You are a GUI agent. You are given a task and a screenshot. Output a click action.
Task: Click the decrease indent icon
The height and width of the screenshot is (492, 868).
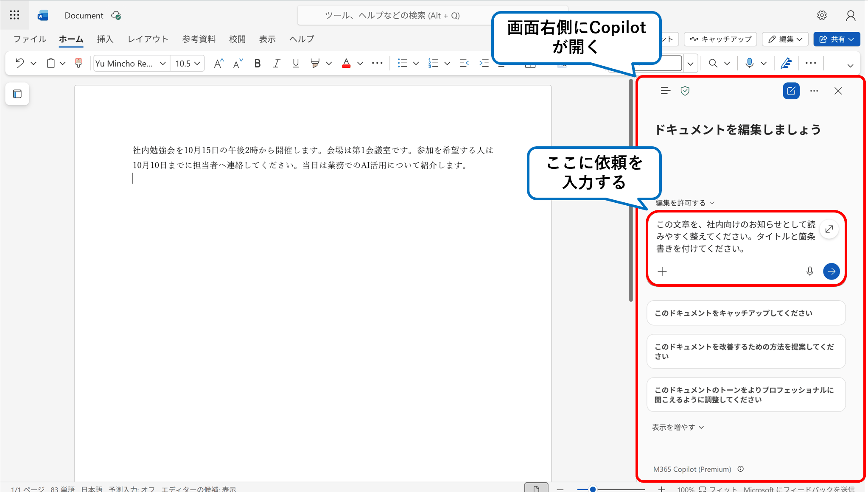(x=464, y=63)
